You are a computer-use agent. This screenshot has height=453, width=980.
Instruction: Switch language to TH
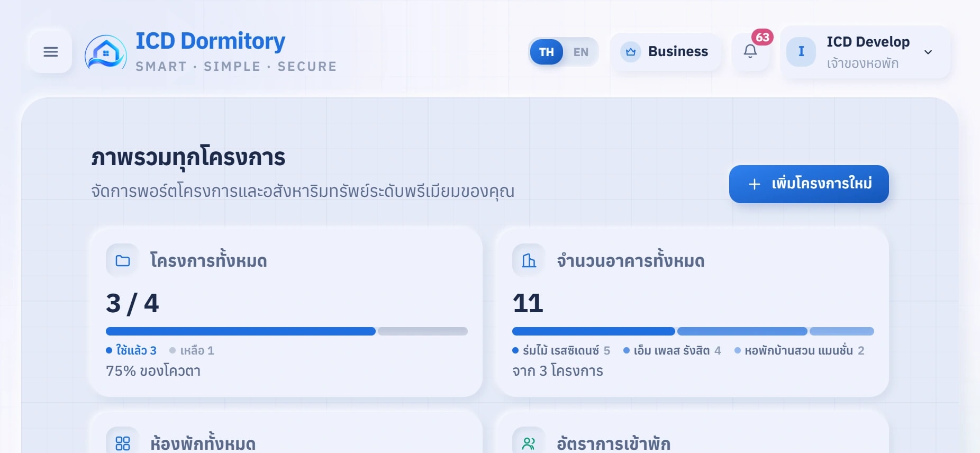[547, 52]
